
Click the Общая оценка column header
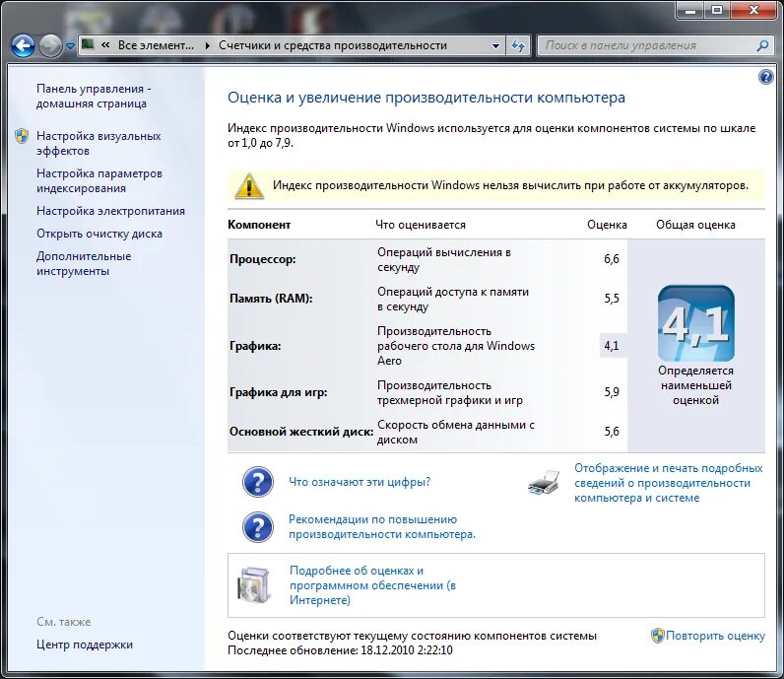coord(695,225)
